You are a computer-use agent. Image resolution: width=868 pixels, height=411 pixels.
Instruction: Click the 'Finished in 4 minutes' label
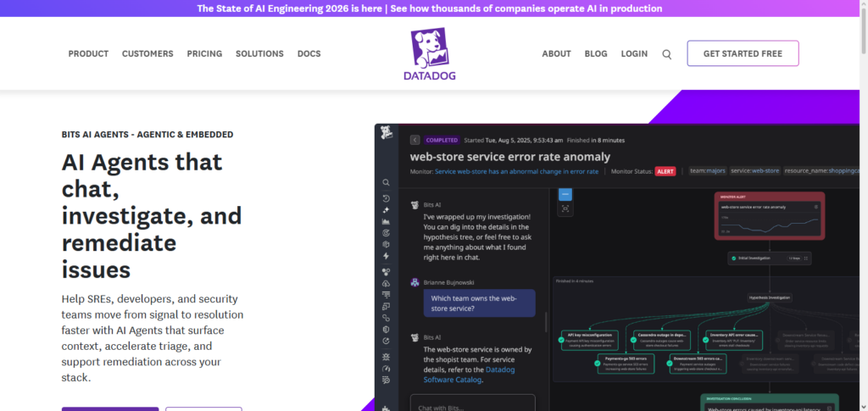pos(574,281)
